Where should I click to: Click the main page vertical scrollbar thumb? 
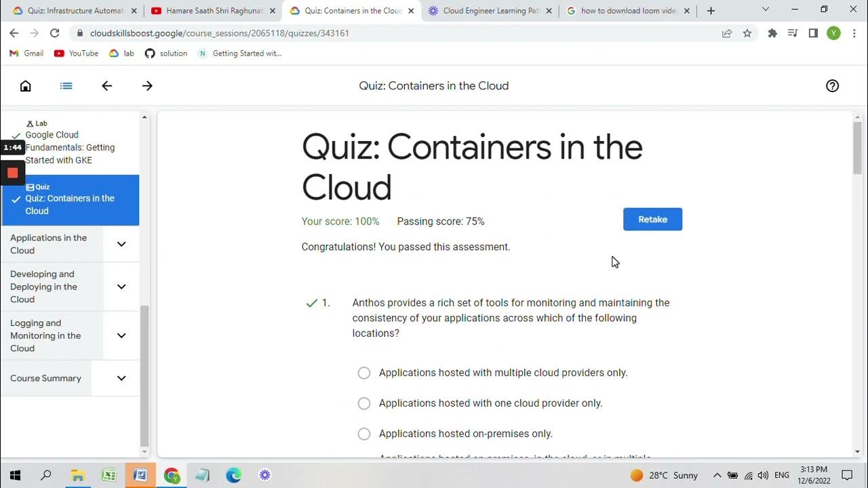(x=857, y=148)
